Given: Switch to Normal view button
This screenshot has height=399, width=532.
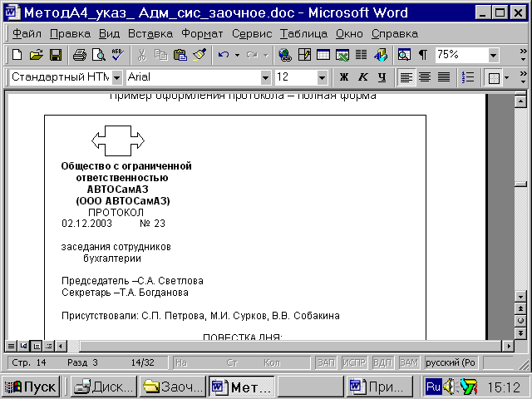Looking at the screenshot, I should [11, 346].
